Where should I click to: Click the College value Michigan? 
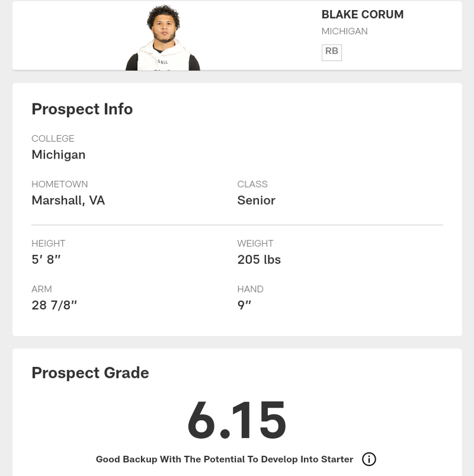tap(58, 154)
